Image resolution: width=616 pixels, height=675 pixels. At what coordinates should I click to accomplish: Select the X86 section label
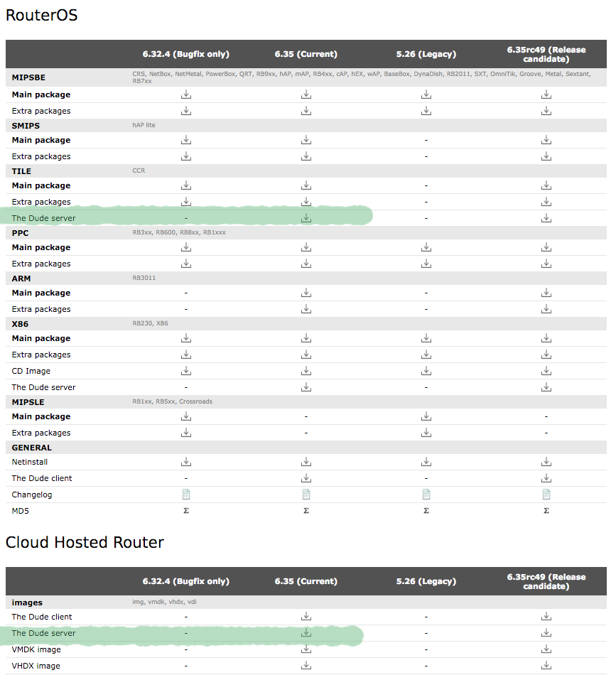pyautogui.click(x=20, y=324)
